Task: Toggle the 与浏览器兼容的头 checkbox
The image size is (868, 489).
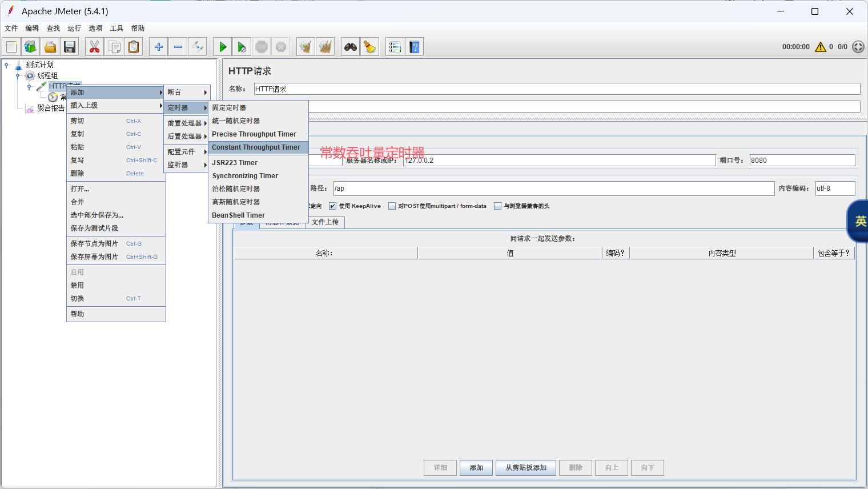Action: 497,206
